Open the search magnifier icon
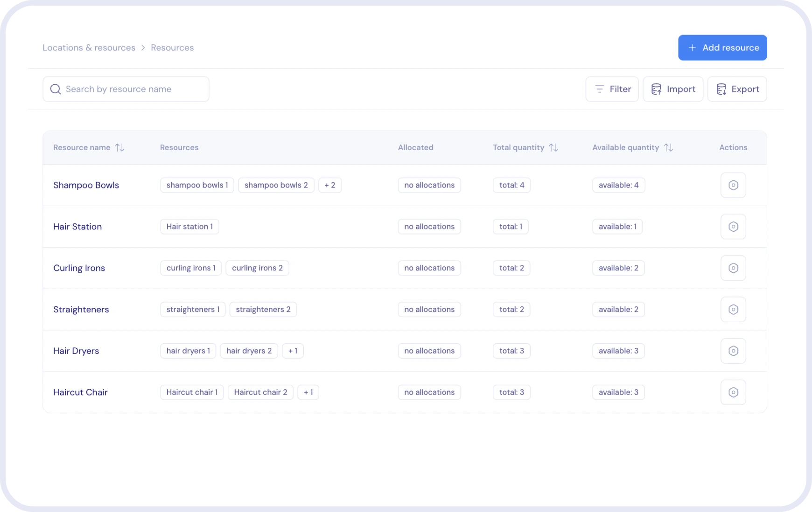 coord(55,89)
